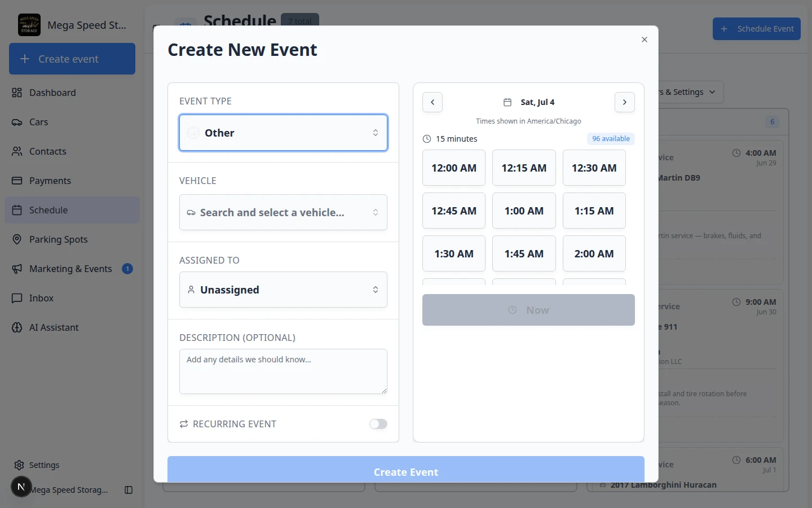
Task: Select the 1:00 AM time slot
Action: coord(524,211)
